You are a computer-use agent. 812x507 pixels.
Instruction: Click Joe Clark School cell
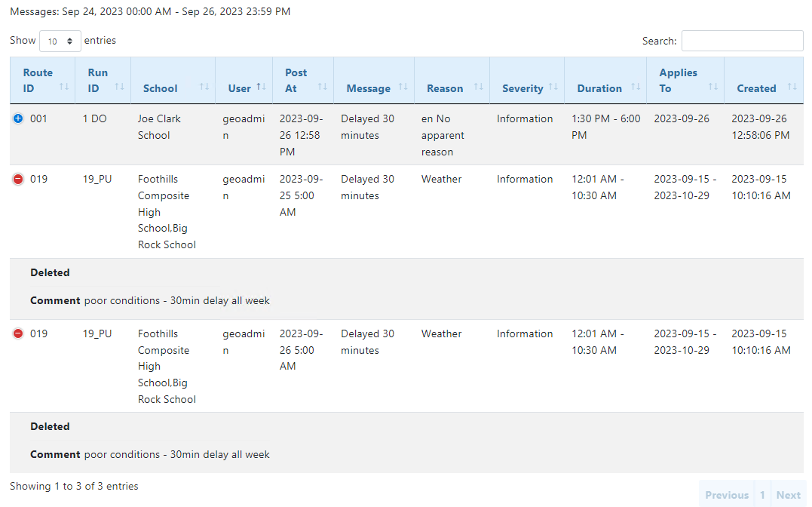(159, 127)
